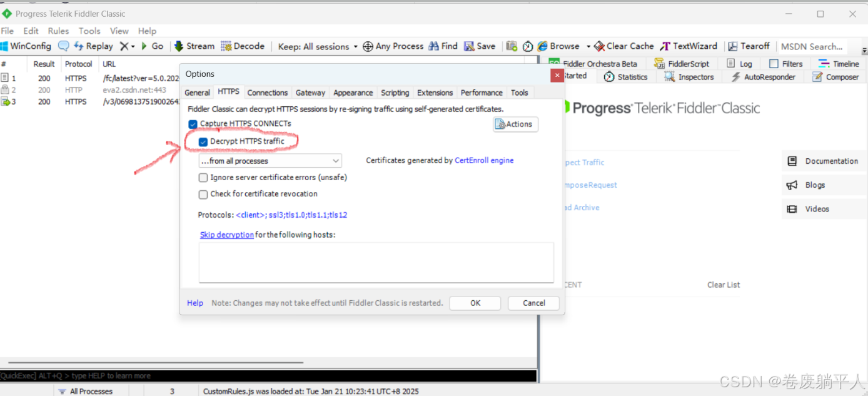Switch to Gateway tab in Options

(x=310, y=93)
